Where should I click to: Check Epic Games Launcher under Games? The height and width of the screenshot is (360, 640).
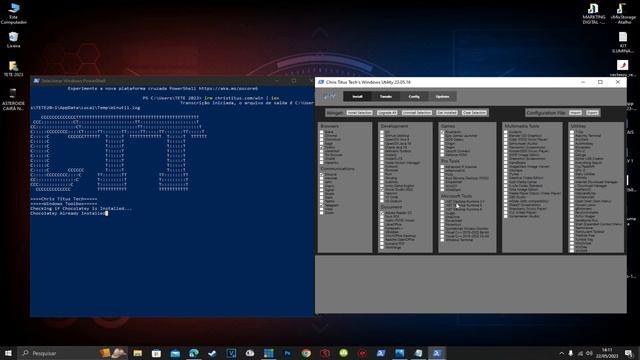pyautogui.click(x=442, y=136)
